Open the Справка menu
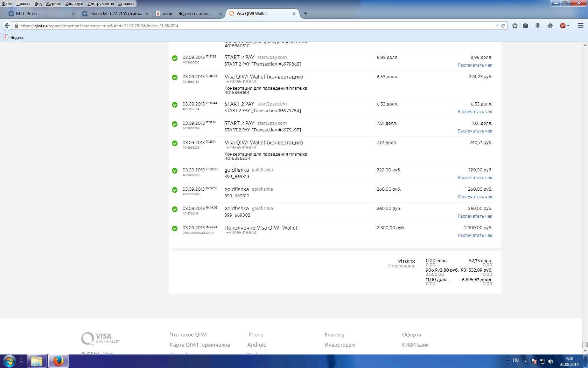 (x=126, y=4)
